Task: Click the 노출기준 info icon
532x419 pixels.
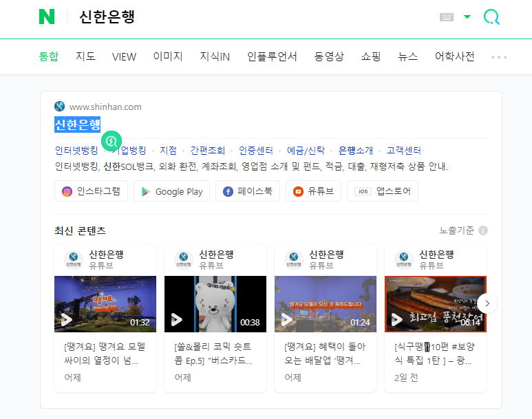Action: [483, 230]
